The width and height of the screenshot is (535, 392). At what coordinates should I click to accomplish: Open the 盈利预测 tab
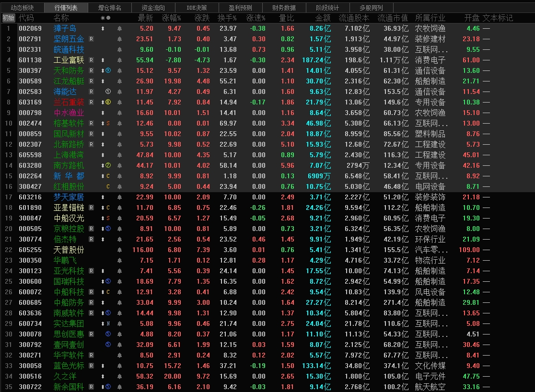(x=241, y=8)
